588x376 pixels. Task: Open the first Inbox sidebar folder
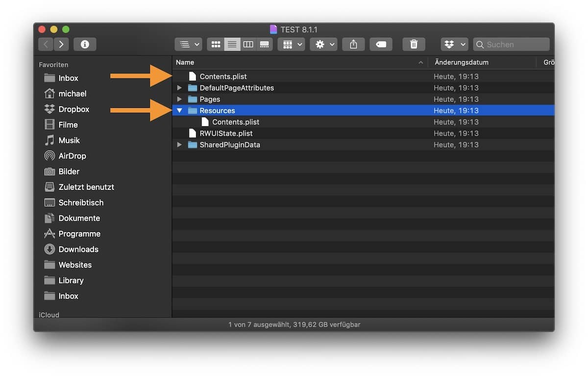tap(61, 78)
